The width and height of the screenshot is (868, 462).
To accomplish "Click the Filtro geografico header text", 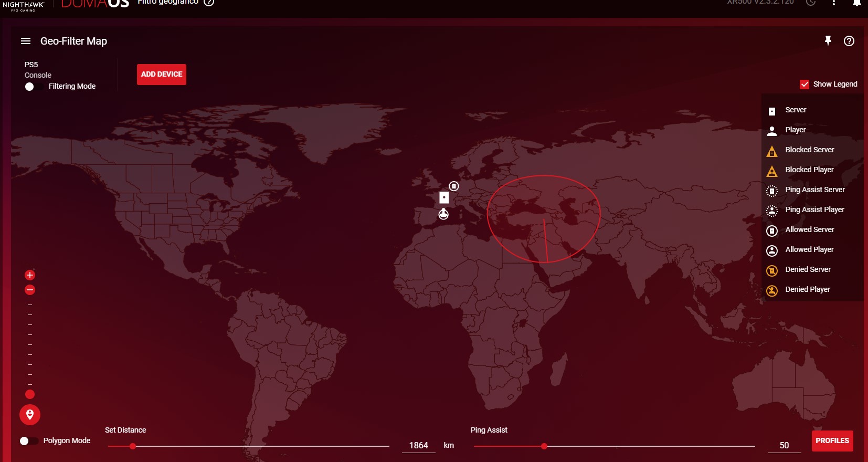I will click(x=168, y=2).
